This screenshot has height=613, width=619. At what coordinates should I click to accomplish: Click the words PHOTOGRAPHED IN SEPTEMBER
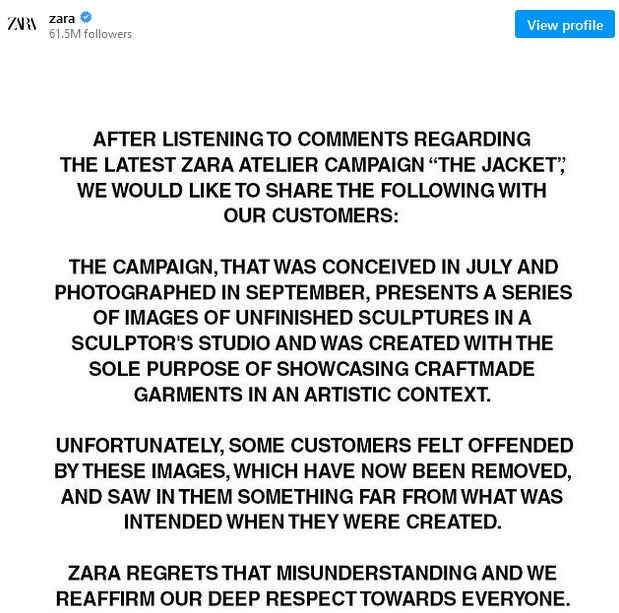[x=212, y=292]
